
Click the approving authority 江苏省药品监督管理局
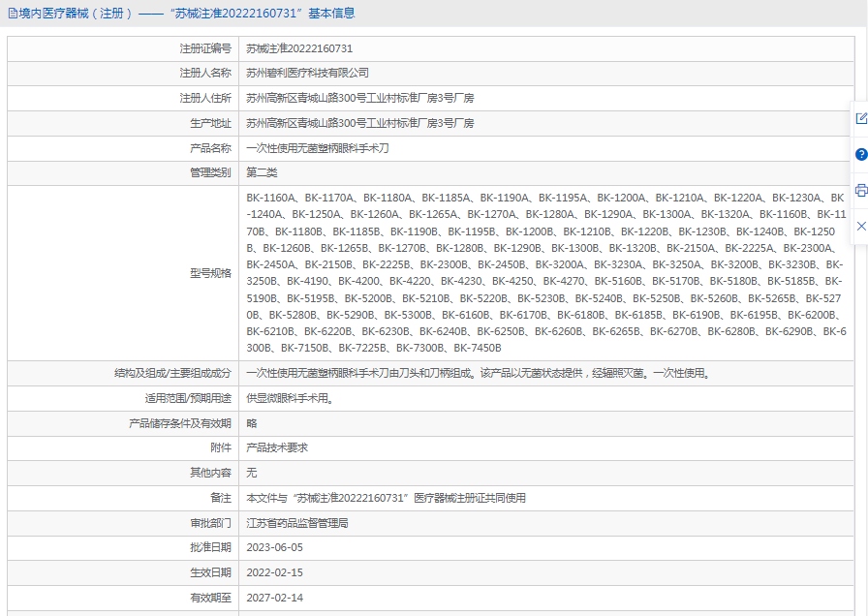point(296,523)
